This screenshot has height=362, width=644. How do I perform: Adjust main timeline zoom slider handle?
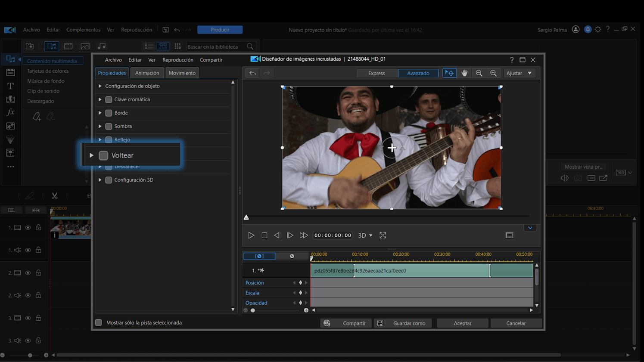(30, 355)
